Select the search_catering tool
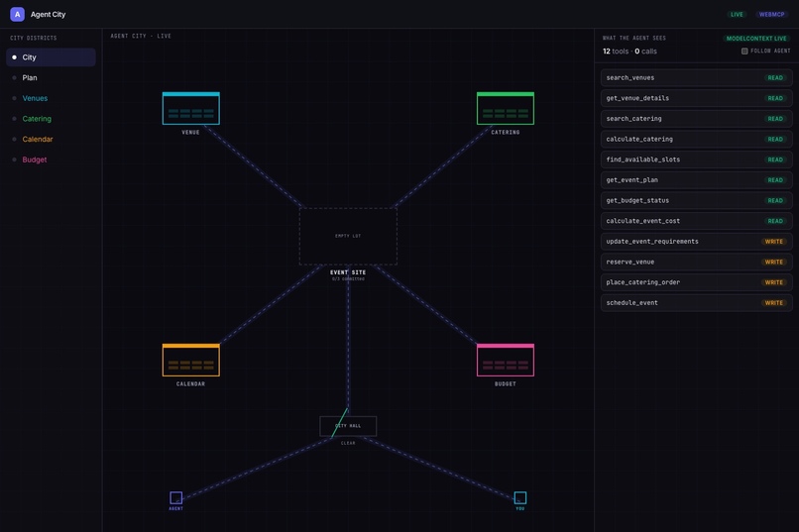The width and height of the screenshot is (799, 532). [697, 119]
